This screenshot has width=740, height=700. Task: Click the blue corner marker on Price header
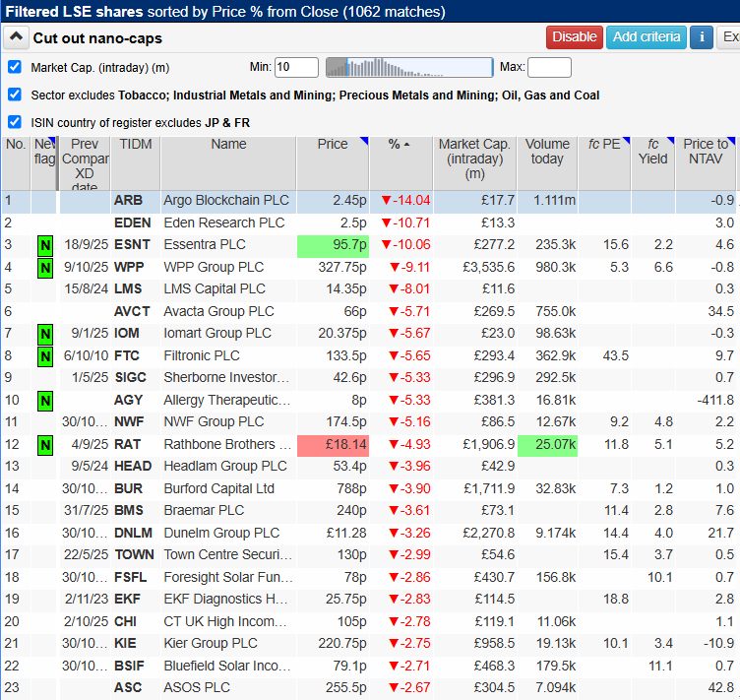(x=364, y=141)
